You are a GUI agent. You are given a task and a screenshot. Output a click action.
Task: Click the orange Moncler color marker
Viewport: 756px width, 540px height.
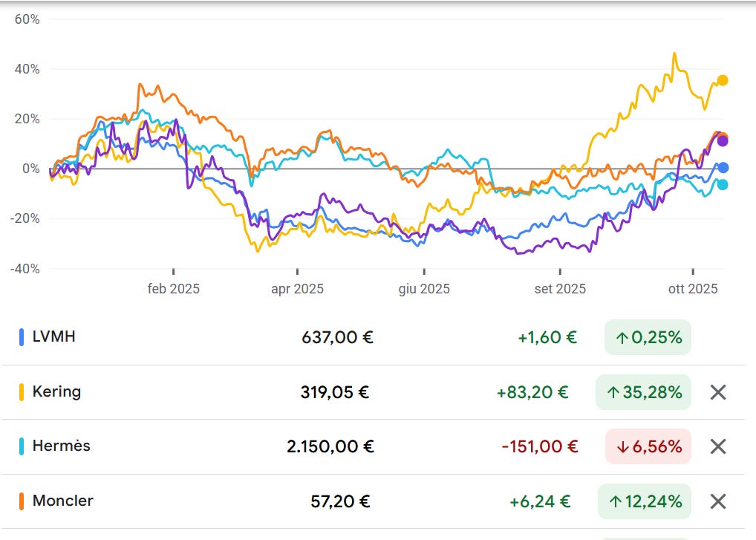point(22,501)
